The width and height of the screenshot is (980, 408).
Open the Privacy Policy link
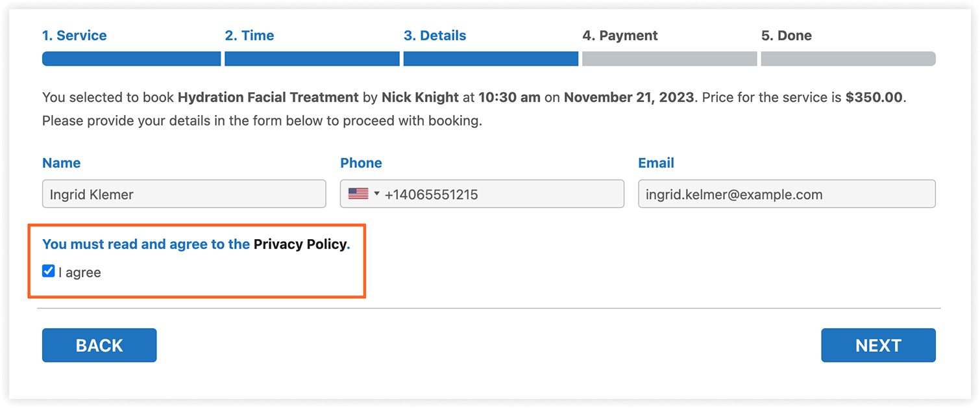pos(300,244)
